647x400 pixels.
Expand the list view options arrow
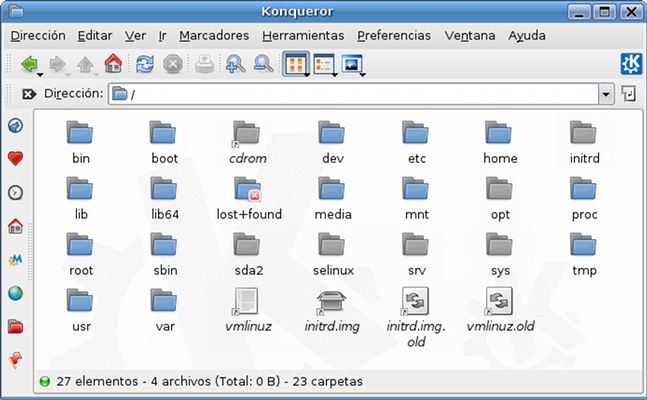335,75
